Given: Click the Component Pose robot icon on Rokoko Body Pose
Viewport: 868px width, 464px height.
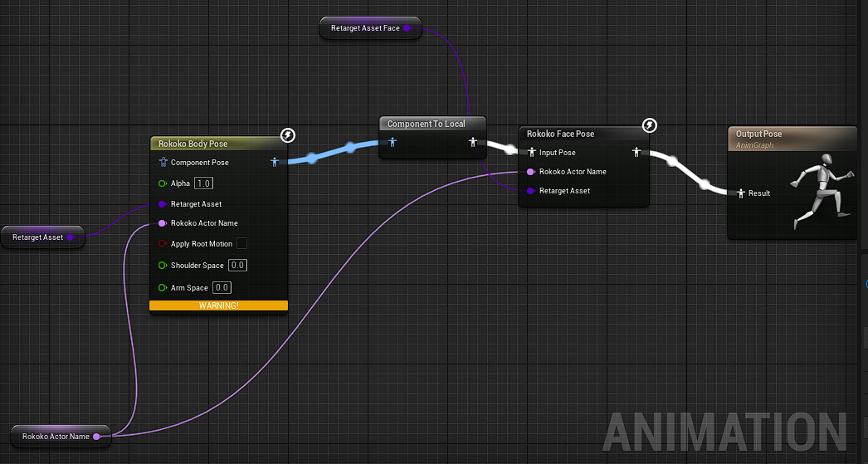Looking at the screenshot, I should point(163,162).
